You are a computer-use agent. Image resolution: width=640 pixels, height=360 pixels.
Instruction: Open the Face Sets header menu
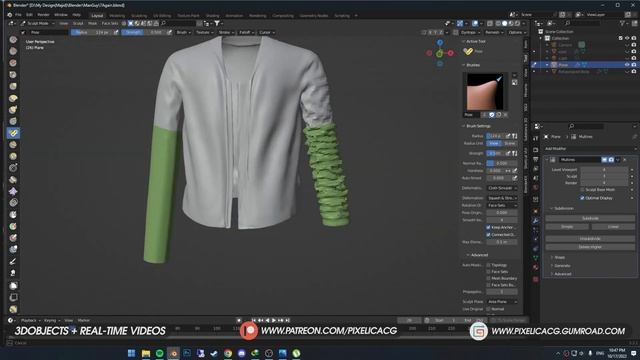coord(110,23)
